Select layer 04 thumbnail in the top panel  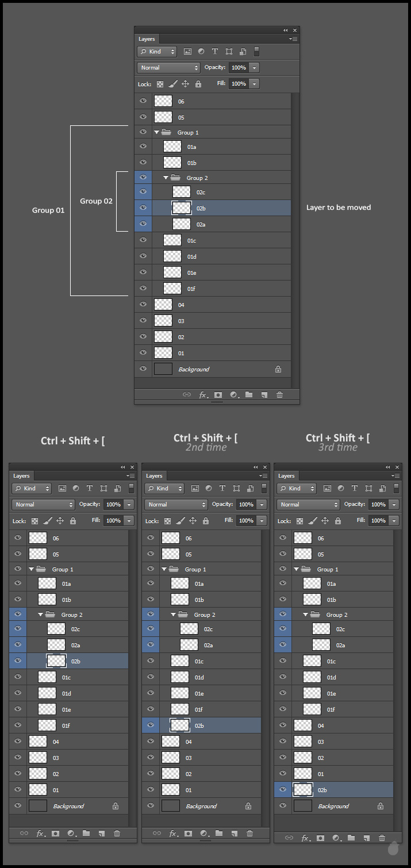(x=163, y=305)
